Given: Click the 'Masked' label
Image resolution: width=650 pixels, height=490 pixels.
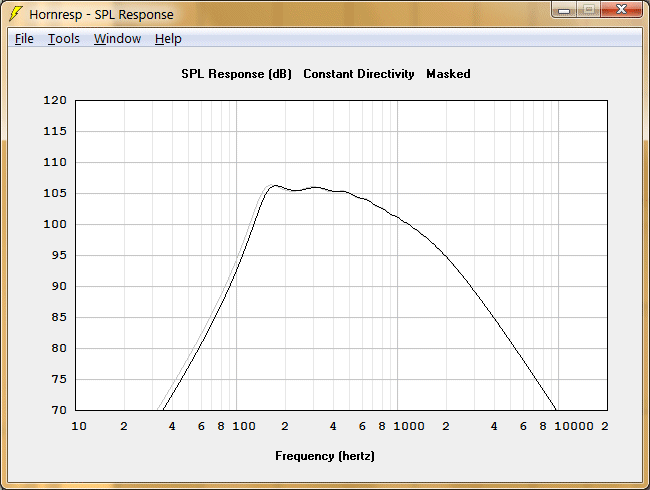Looking at the screenshot, I should click(x=448, y=74).
